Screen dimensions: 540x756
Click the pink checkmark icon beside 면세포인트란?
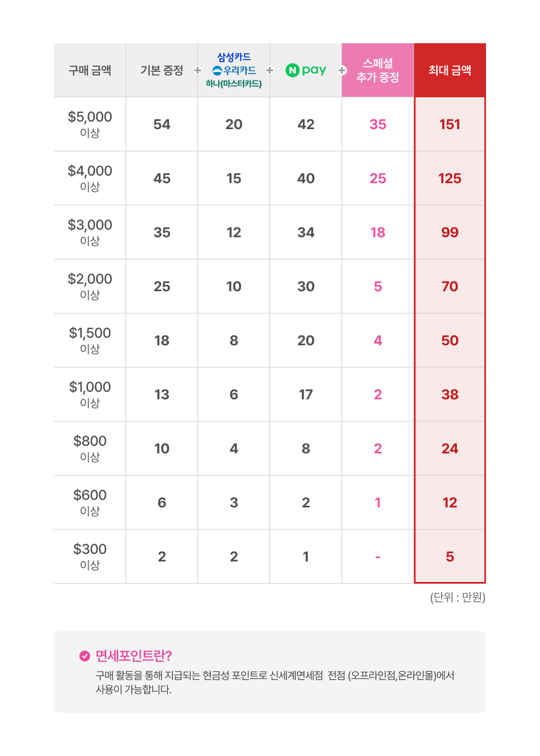click(85, 656)
